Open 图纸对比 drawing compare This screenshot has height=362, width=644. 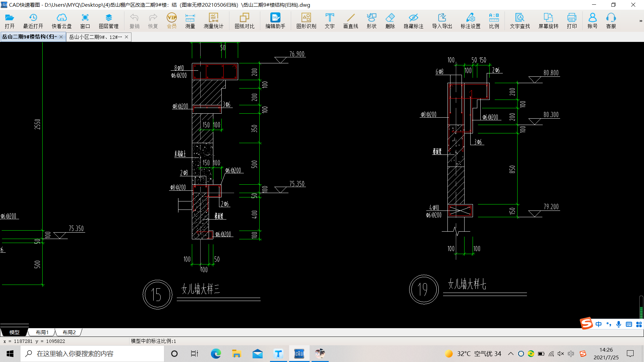(245, 21)
